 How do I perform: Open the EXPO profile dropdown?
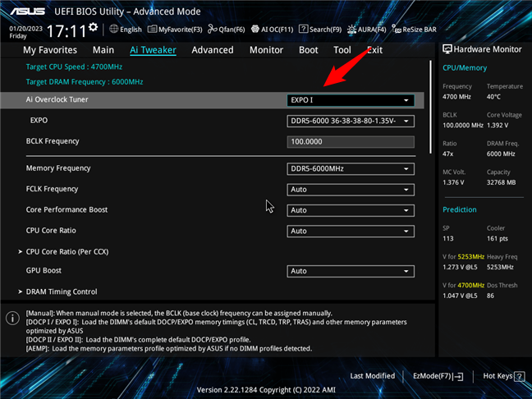point(351,122)
